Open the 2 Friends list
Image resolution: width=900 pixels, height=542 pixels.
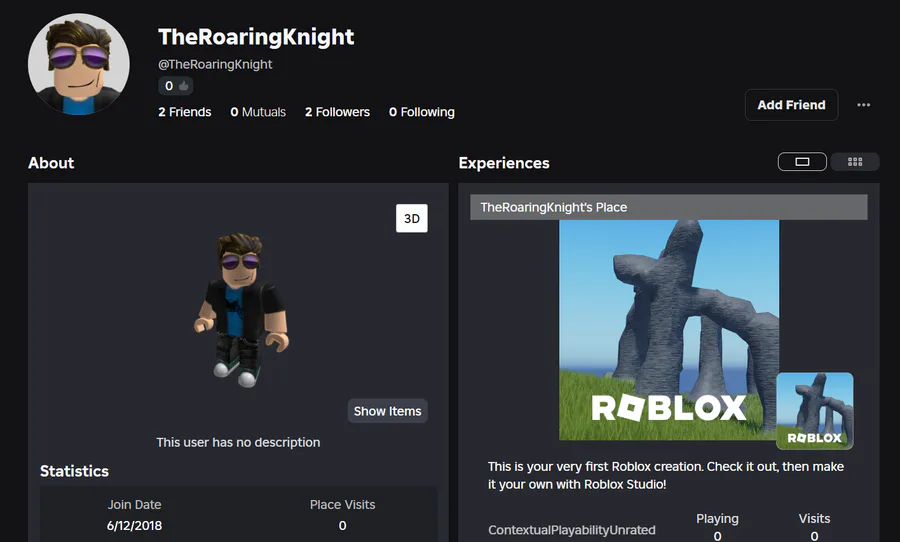pyautogui.click(x=185, y=112)
